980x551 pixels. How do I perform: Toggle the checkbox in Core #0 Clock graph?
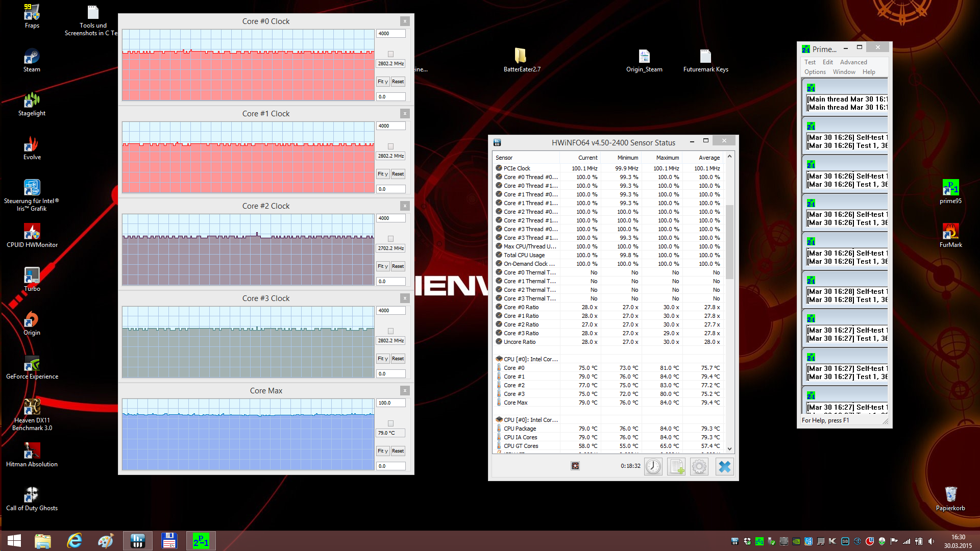390,54
